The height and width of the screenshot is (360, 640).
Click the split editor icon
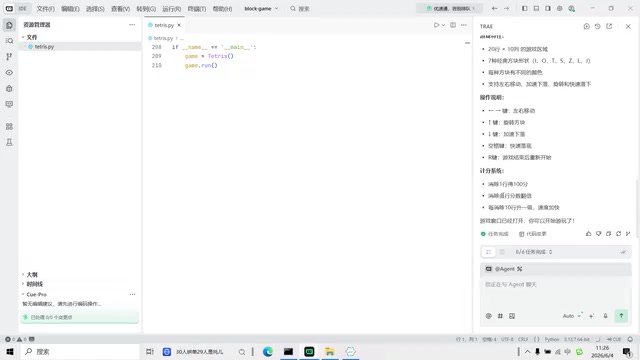[453, 25]
